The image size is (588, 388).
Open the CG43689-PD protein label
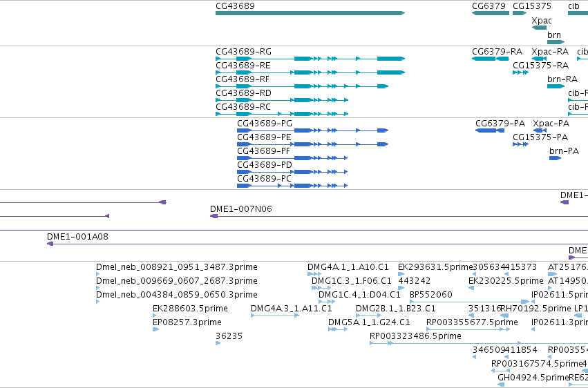[265, 165]
